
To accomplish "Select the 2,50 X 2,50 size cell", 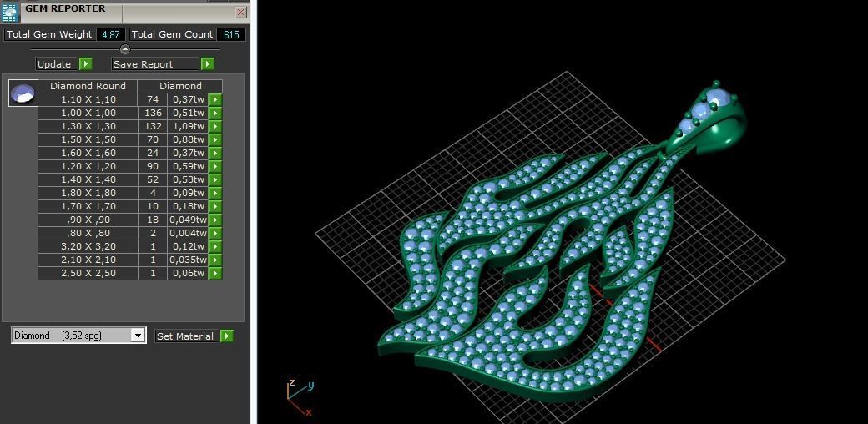I will [x=88, y=273].
